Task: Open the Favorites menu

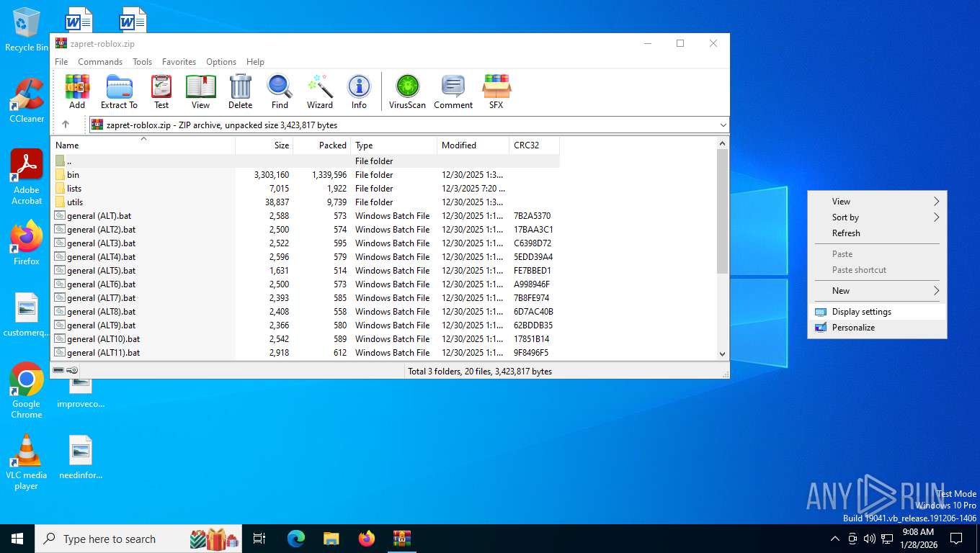Action: tap(179, 62)
